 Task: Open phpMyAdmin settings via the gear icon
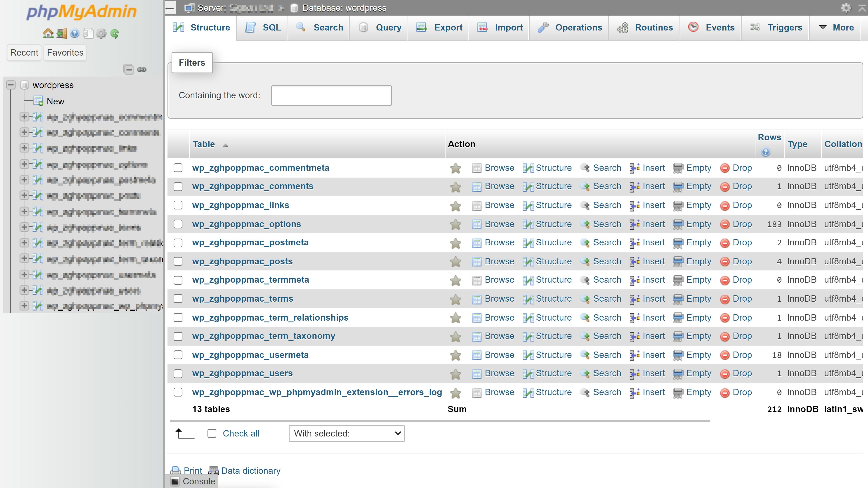[101, 33]
